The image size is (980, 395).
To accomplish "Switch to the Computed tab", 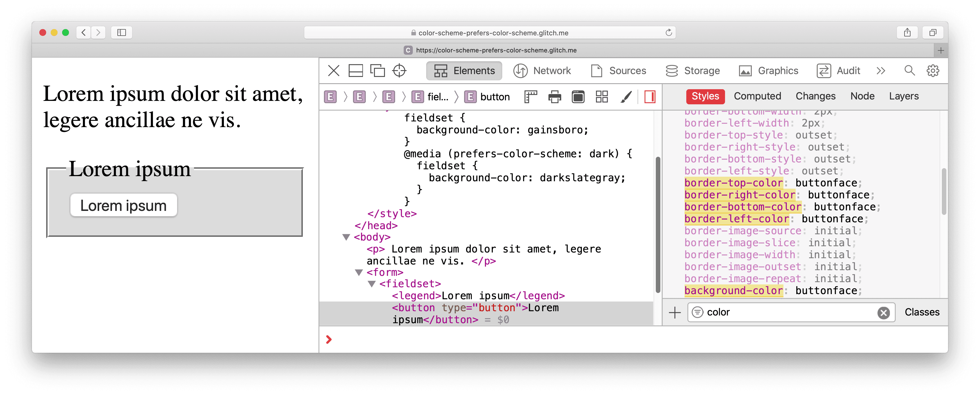I will coord(758,96).
